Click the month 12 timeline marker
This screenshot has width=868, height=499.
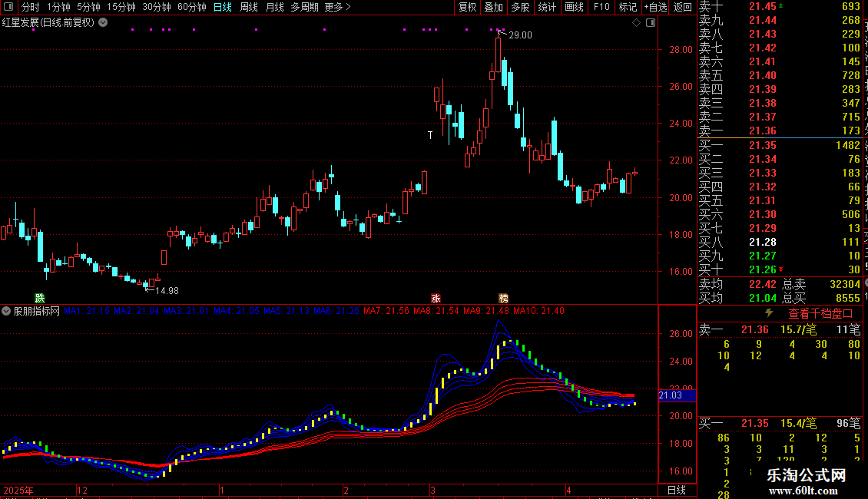click(82, 490)
